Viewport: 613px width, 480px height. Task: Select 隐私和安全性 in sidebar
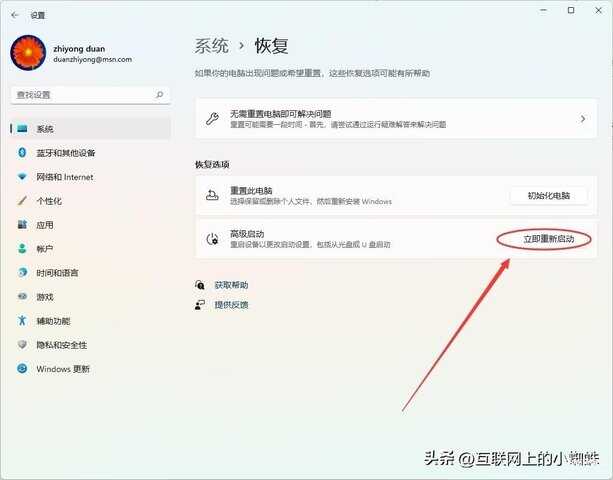61,345
